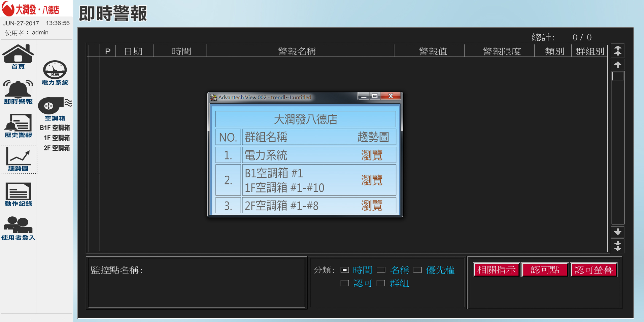Image resolution: width=644 pixels, height=322 pixels.
Task: Click the 相關指示 button
Action: pyautogui.click(x=497, y=270)
